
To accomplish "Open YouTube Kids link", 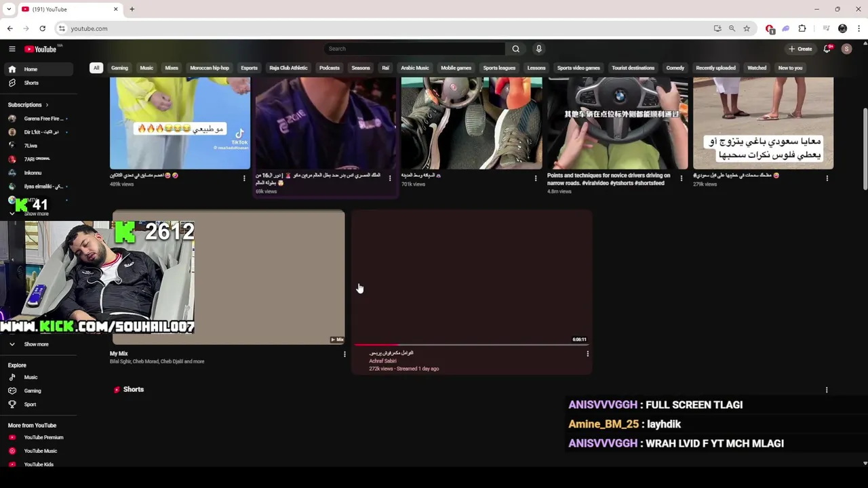I will tap(39, 464).
